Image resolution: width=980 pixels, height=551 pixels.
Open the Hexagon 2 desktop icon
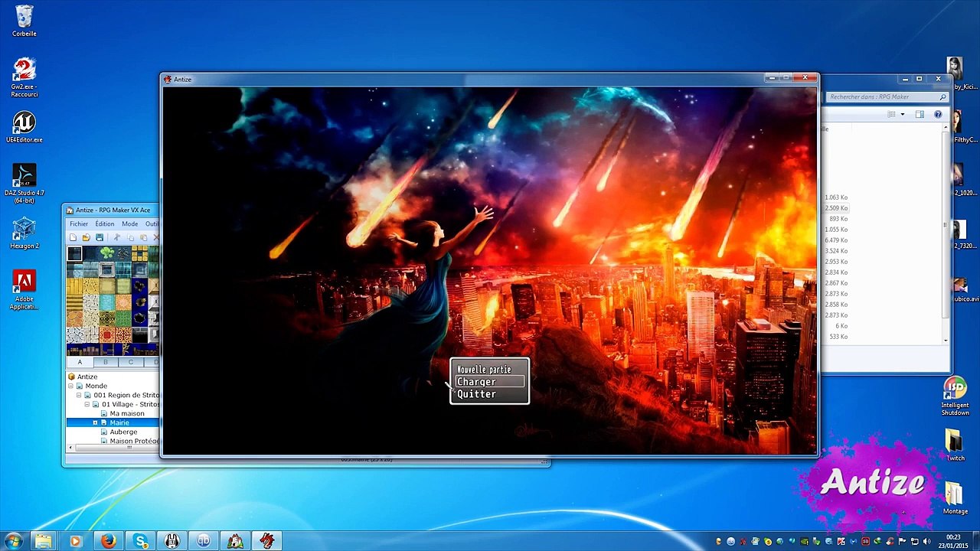(24, 233)
